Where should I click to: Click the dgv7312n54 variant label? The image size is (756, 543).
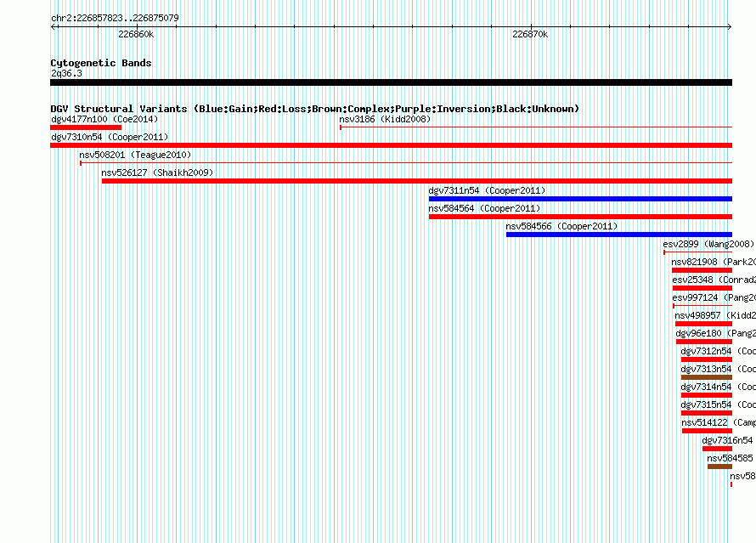pyautogui.click(x=719, y=351)
